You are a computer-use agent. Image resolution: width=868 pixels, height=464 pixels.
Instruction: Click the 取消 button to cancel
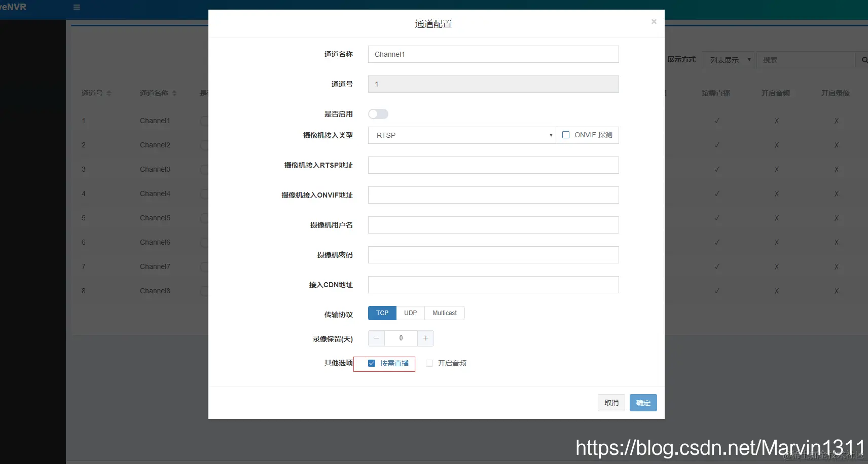[x=611, y=403]
